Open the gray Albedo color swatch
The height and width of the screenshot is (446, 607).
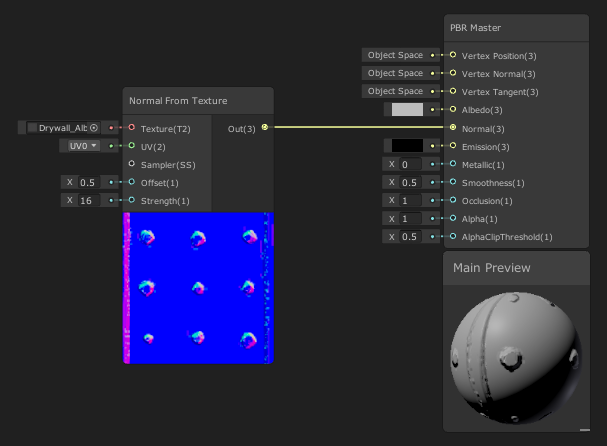(407, 110)
